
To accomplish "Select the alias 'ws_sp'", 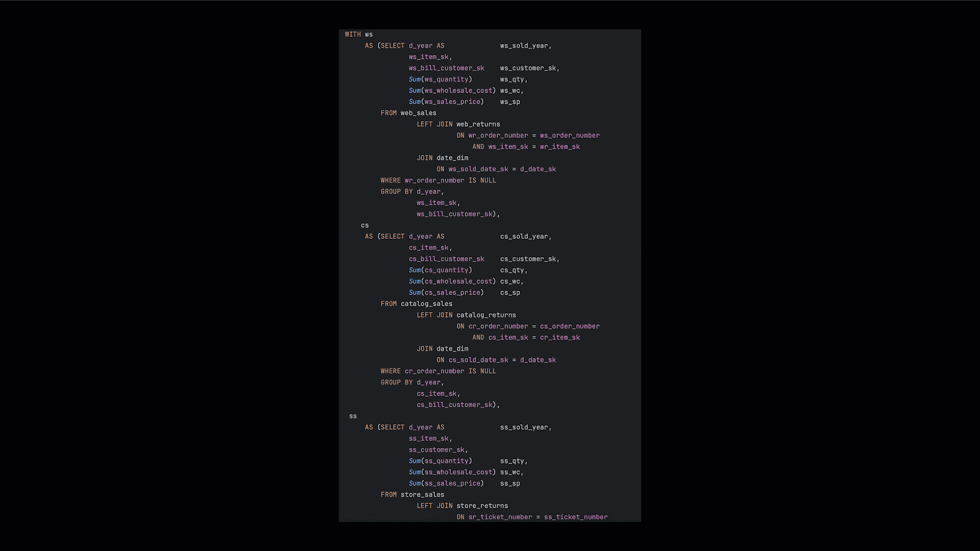I will click(510, 102).
